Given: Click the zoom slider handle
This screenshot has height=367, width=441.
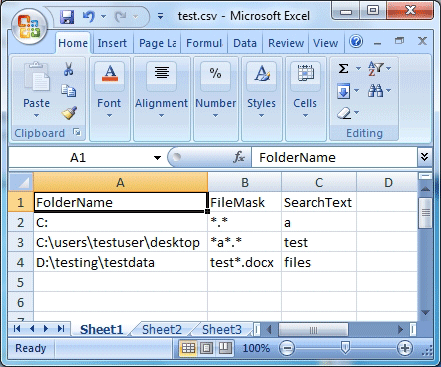Looking at the screenshot, I should click(x=345, y=348).
